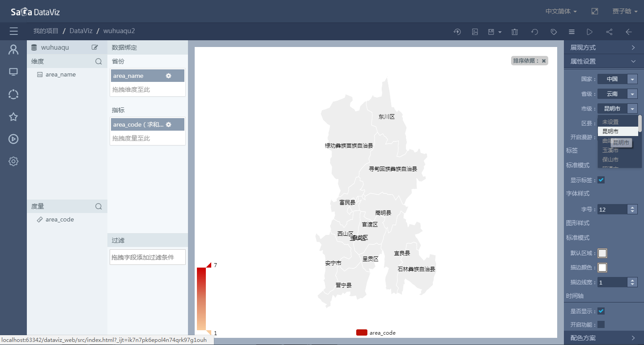Expand the 展现方式 section
Viewport: 644px width, 345px height.
[x=604, y=47]
